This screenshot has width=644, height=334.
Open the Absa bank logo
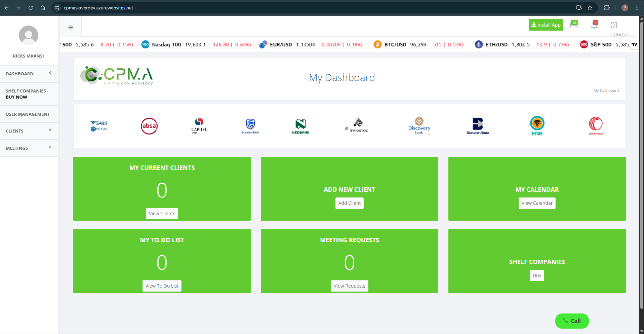click(x=149, y=126)
